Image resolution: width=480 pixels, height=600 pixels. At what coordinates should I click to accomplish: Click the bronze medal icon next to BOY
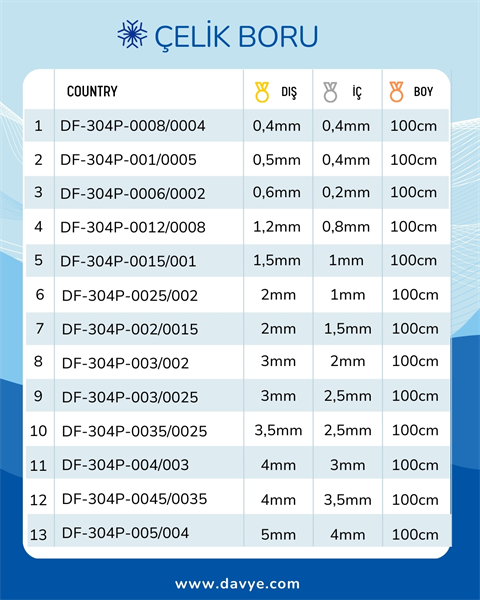point(397,92)
